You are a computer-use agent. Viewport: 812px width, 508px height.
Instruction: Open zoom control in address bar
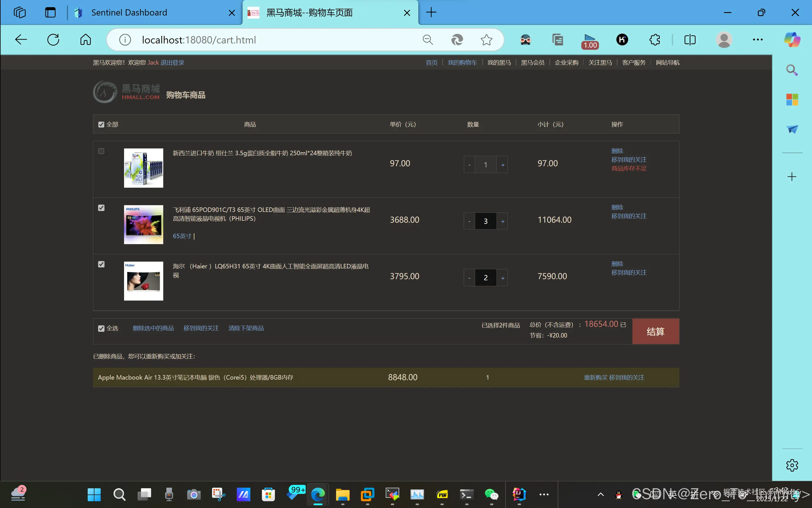pos(428,40)
